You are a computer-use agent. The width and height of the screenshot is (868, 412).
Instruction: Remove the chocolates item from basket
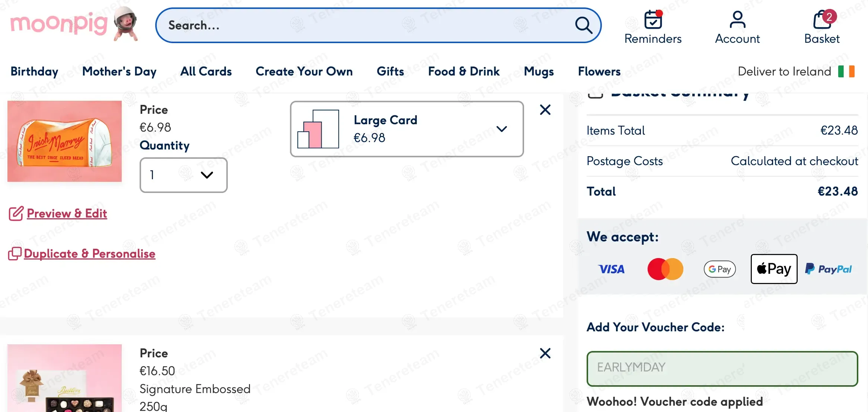545,353
